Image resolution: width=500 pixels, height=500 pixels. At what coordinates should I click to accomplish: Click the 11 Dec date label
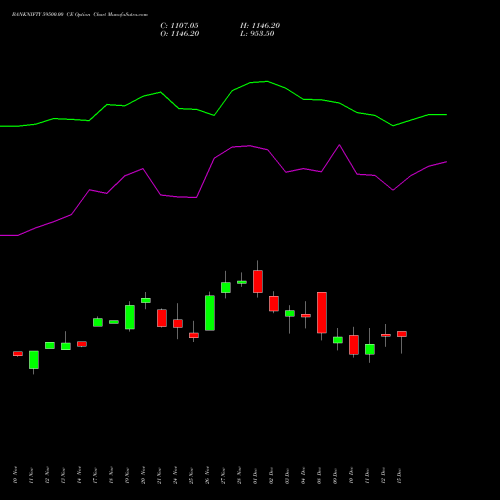[x=367, y=475]
